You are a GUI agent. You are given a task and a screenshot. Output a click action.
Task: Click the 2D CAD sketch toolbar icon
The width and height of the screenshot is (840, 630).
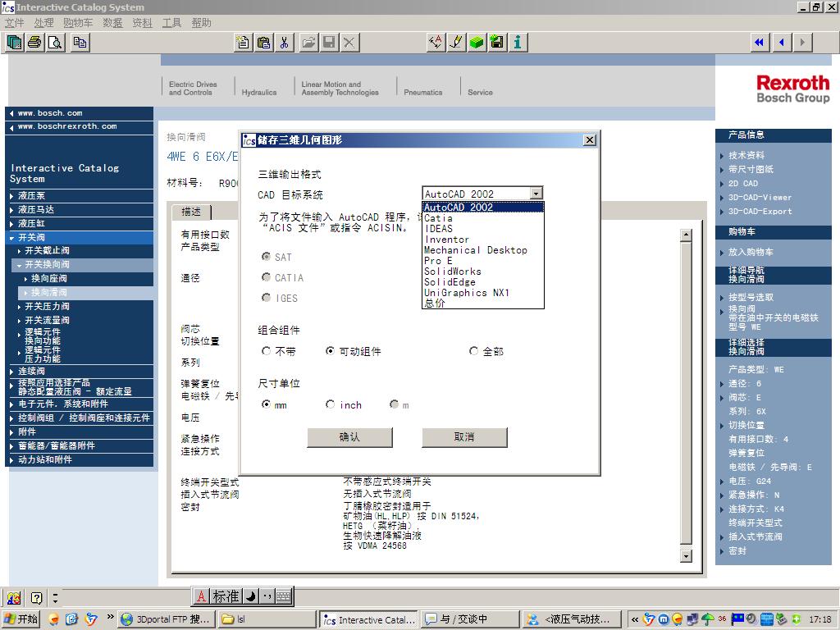click(x=436, y=43)
